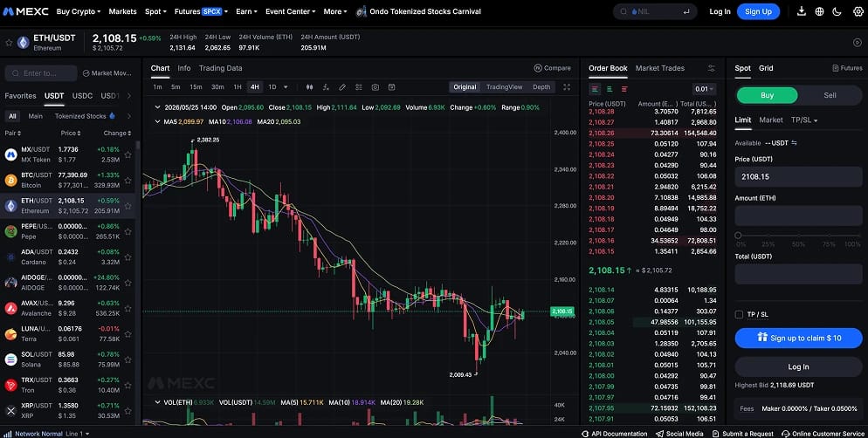The width and height of the screenshot is (868, 438).
Task: Show asks-only order book view
Action: coord(624,89)
